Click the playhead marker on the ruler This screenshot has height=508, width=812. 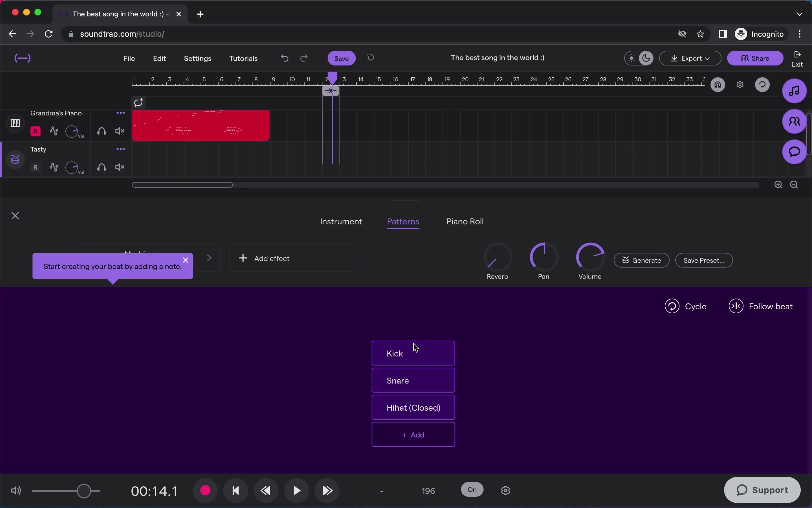pyautogui.click(x=332, y=78)
